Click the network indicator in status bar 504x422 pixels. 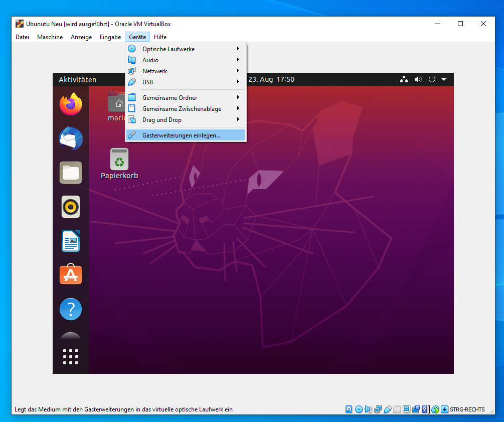tap(378, 409)
